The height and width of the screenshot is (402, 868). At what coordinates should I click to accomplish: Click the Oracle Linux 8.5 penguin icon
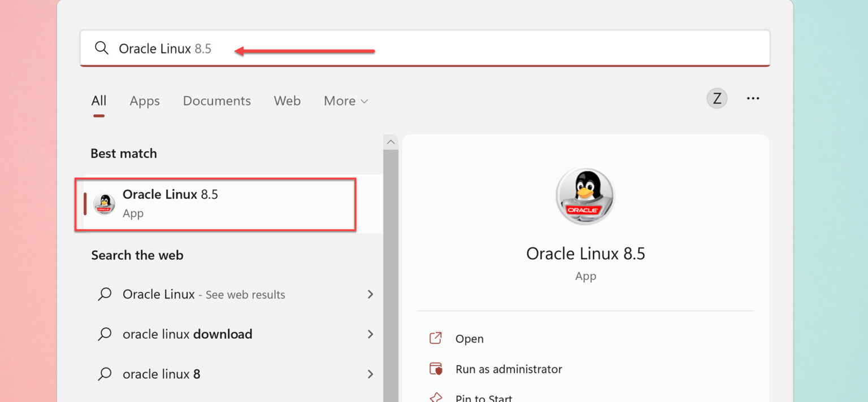[x=104, y=204]
